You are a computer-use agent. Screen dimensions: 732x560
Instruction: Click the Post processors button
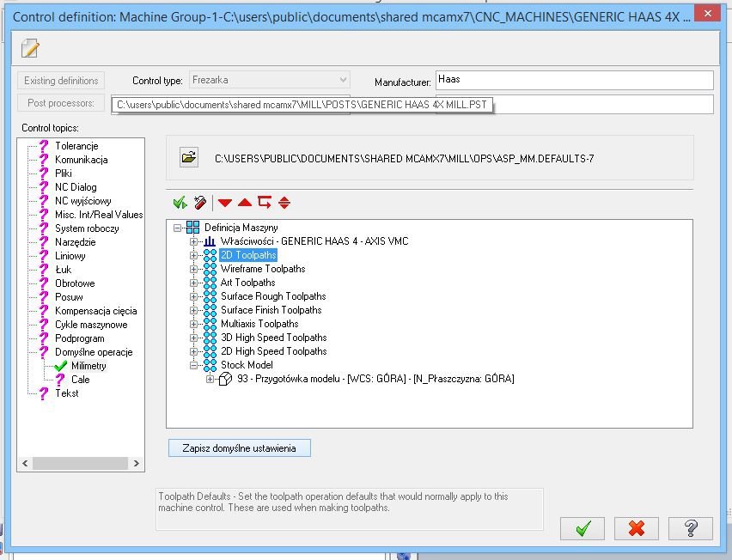(x=61, y=103)
